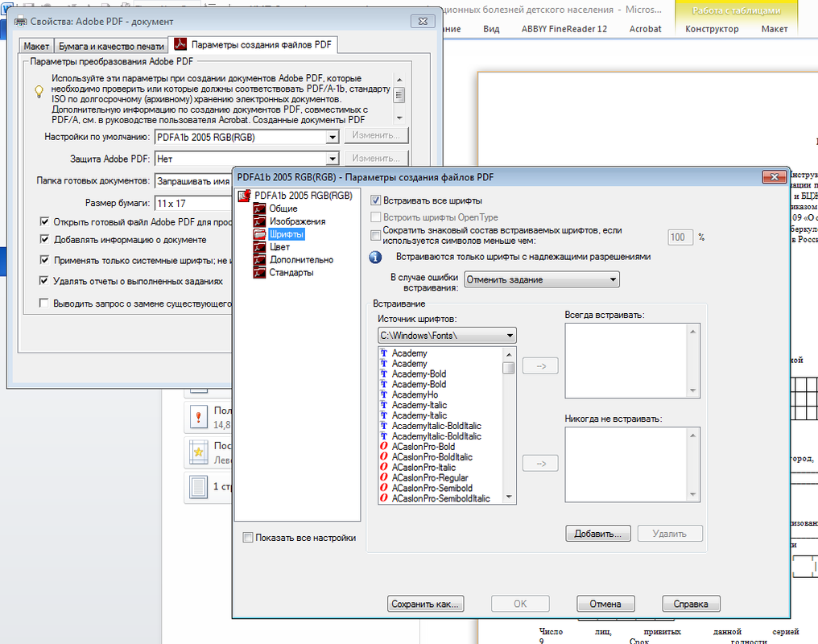Click the 100 percent threshold input field
Viewport: 818px width, 644px height.
pyautogui.click(x=680, y=237)
